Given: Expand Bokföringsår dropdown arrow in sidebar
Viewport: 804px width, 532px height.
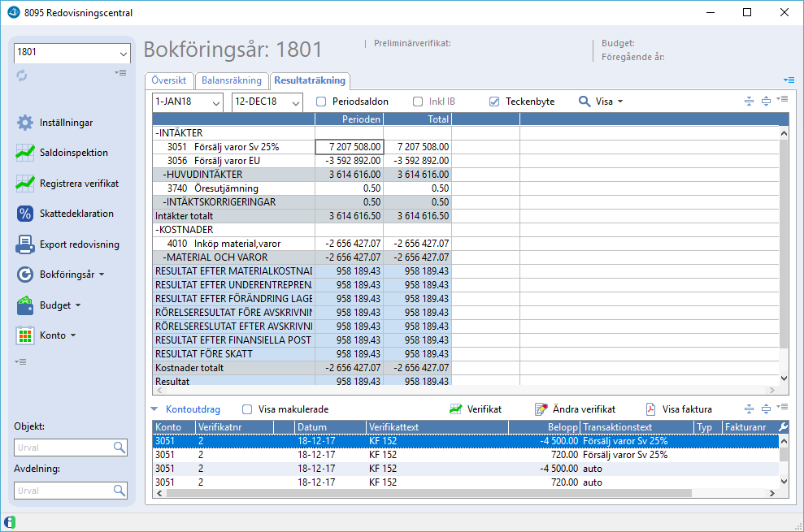Looking at the screenshot, I should click(102, 275).
